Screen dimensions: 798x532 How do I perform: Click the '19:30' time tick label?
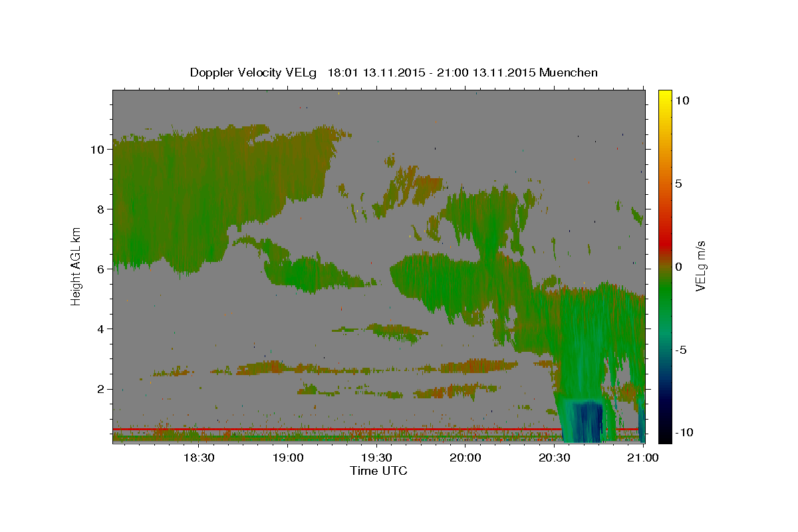coord(376,458)
